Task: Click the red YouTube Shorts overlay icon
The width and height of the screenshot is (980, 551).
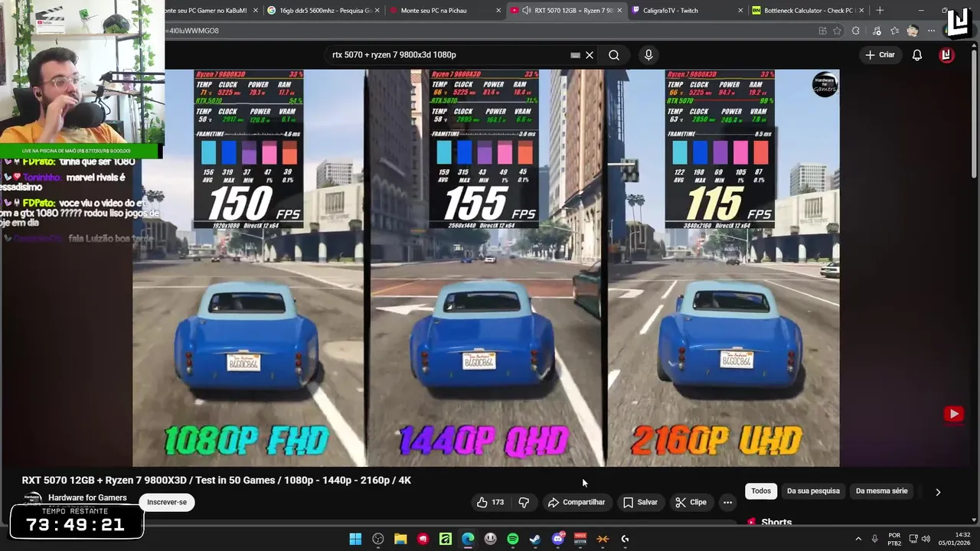Action: pos(953,414)
